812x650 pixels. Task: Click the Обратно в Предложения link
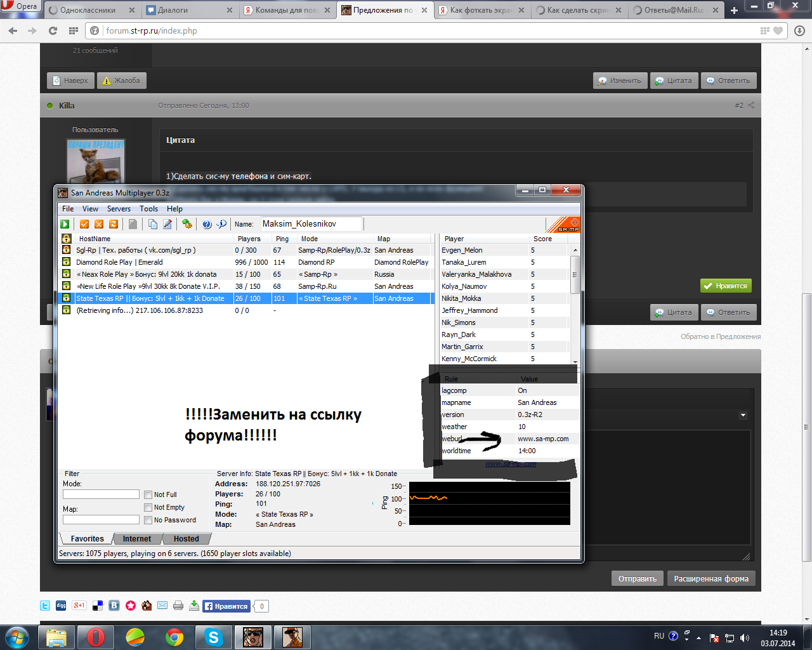721,336
